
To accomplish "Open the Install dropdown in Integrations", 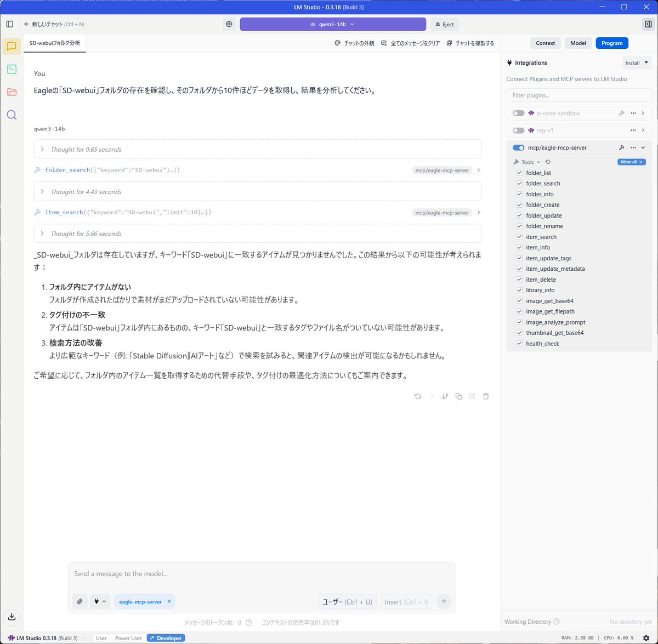I will (637, 62).
